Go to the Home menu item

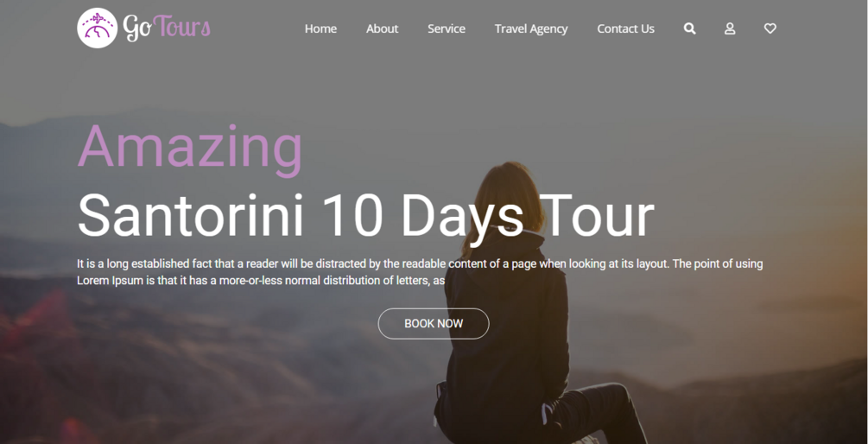click(x=320, y=29)
